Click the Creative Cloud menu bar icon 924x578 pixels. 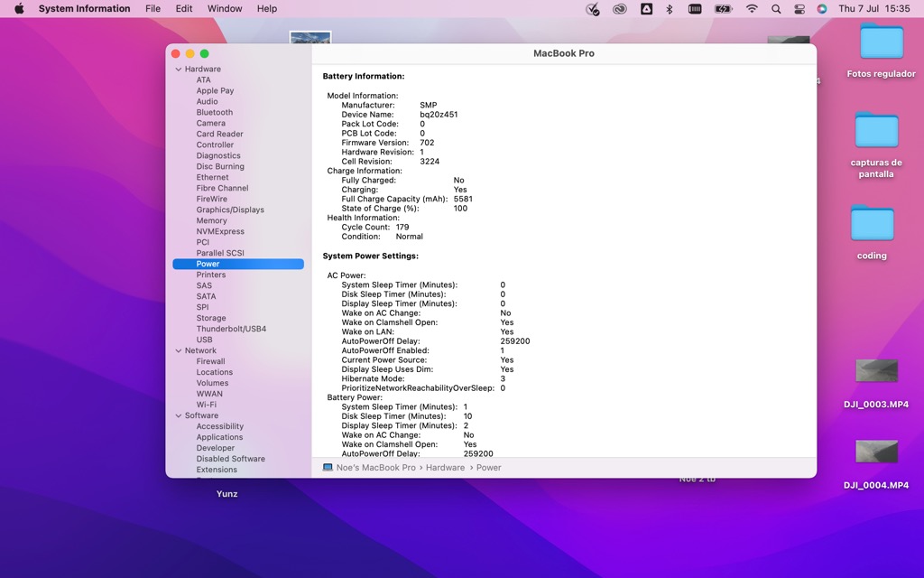619,9
